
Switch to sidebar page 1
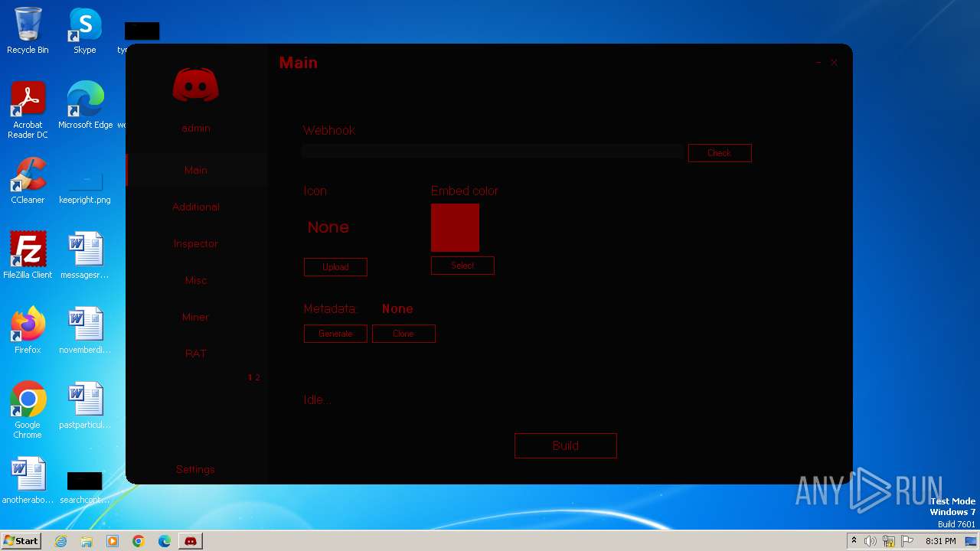tap(250, 377)
